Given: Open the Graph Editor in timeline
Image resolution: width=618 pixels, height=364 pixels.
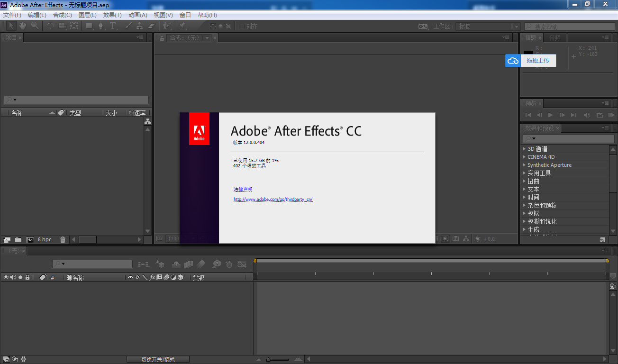Looking at the screenshot, I should 242,264.
